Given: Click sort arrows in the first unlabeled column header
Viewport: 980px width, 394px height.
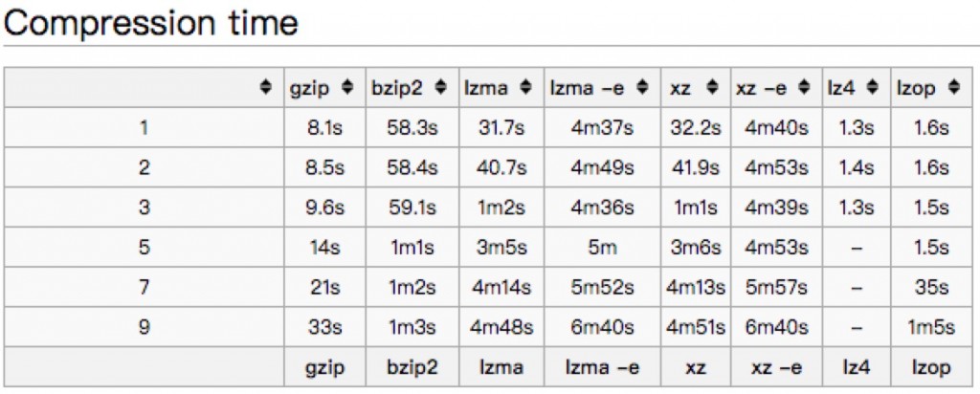Looking at the screenshot, I should 265,88.
